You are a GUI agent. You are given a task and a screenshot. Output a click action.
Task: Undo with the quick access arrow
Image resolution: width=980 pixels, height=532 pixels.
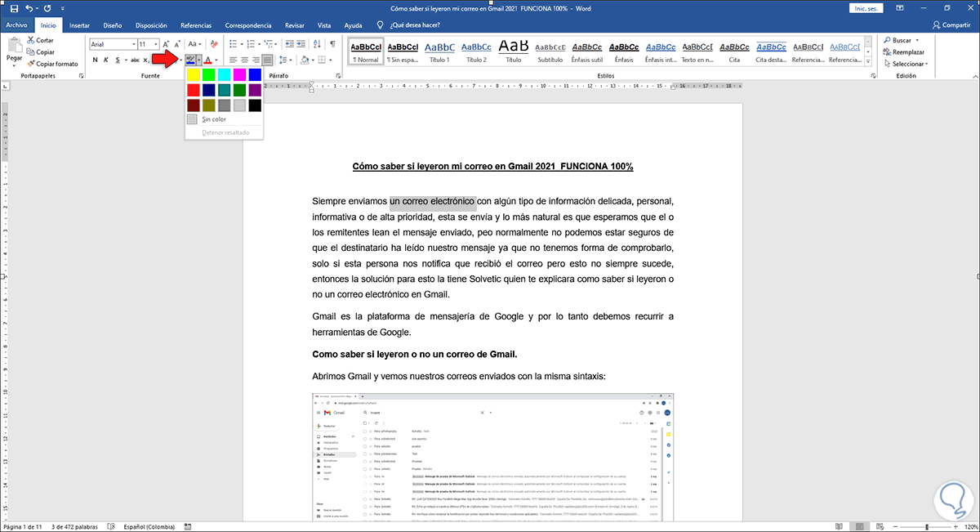tap(29, 8)
